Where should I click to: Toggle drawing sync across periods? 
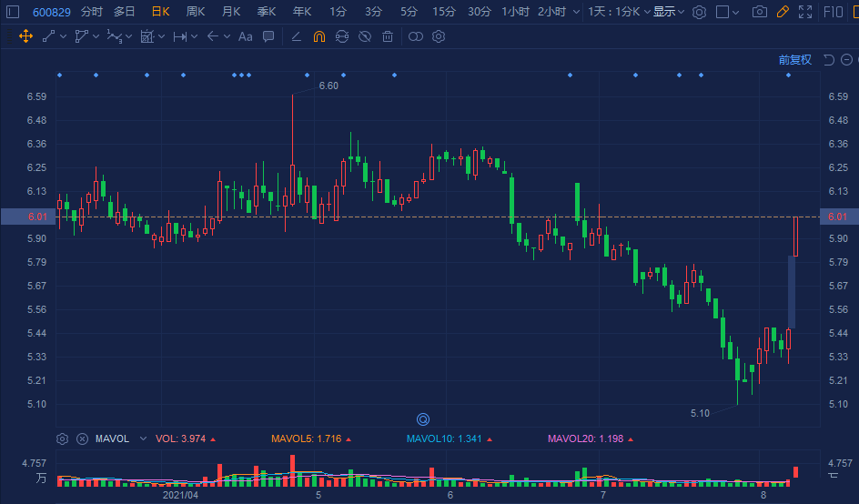coord(342,36)
